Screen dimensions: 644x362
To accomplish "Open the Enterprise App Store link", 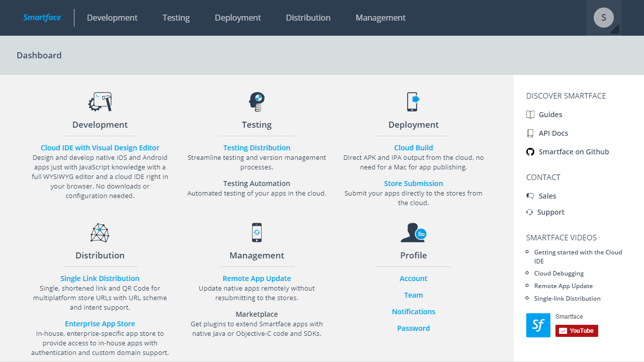I will click(100, 324).
